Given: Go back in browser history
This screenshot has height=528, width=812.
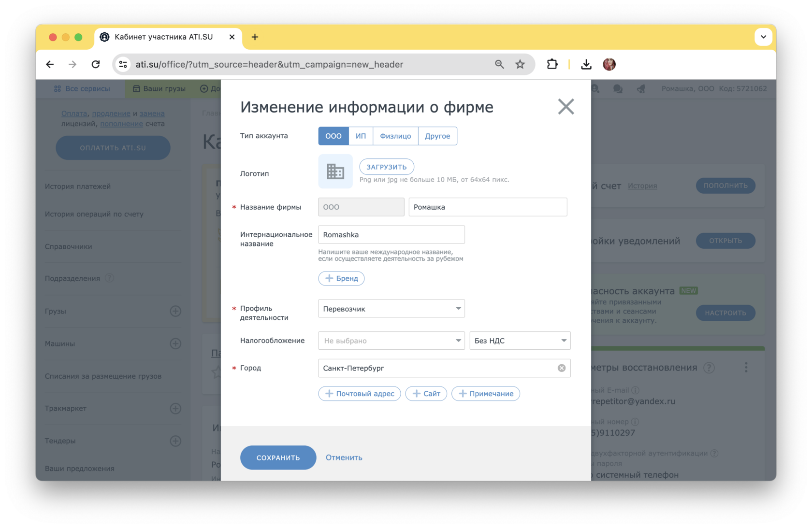Looking at the screenshot, I should (x=50, y=64).
